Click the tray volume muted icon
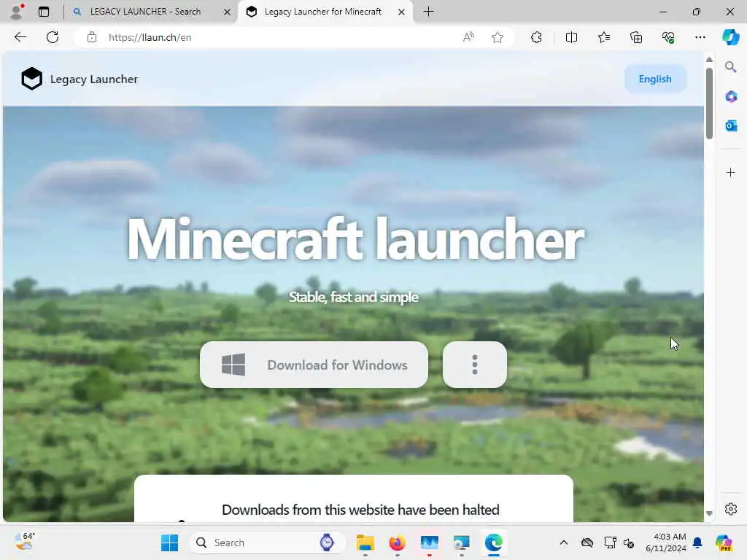 [629, 542]
